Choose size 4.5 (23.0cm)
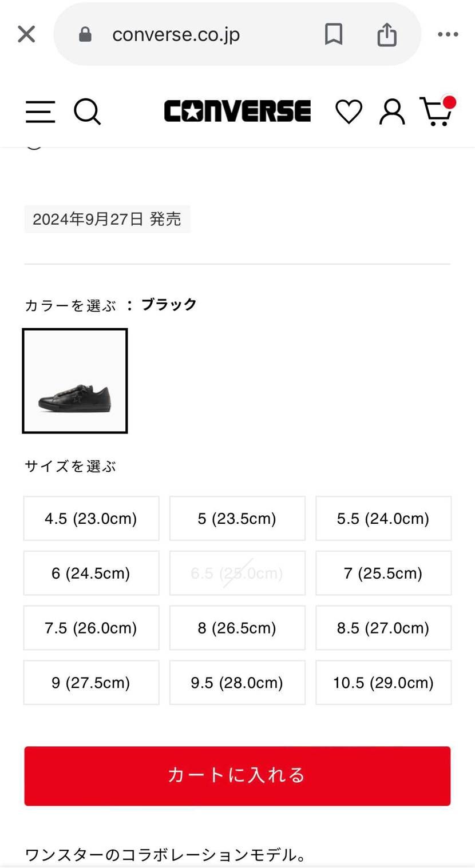This screenshot has height=868, width=475. [91, 518]
